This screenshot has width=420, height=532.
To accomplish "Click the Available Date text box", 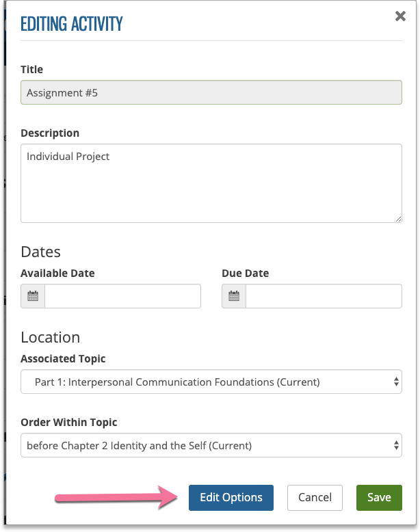I will pos(122,296).
